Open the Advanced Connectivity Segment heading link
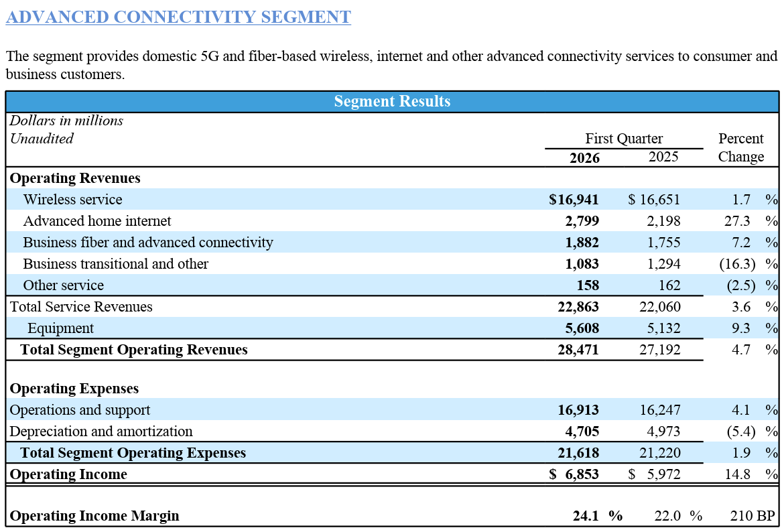Viewport: 782px width, 532px height. pos(178,17)
